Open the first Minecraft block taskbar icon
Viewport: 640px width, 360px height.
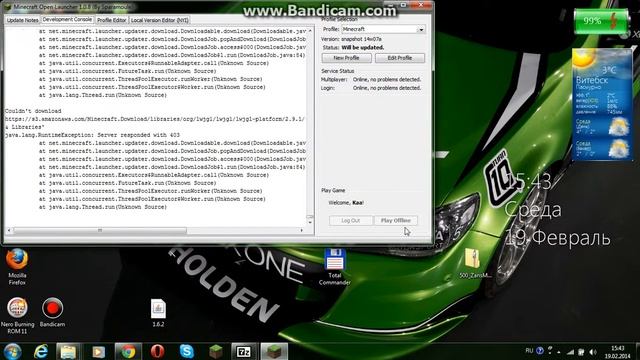pyautogui.click(x=216, y=351)
